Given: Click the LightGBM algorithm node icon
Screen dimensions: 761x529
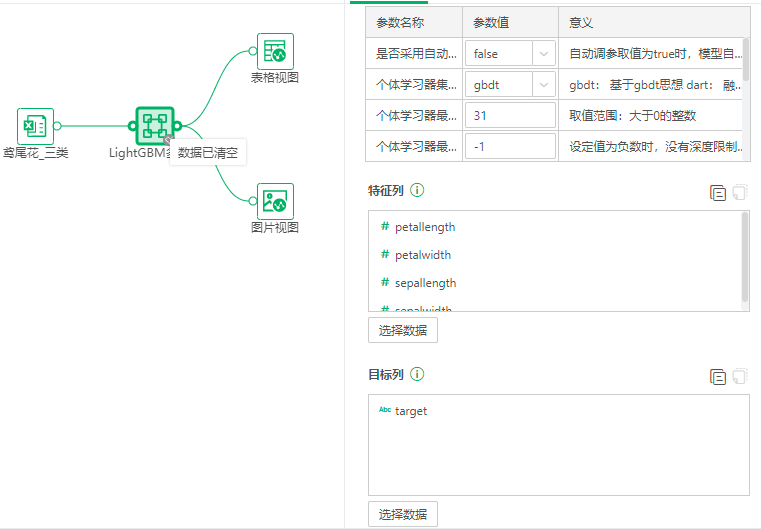Looking at the screenshot, I should tap(154, 126).
